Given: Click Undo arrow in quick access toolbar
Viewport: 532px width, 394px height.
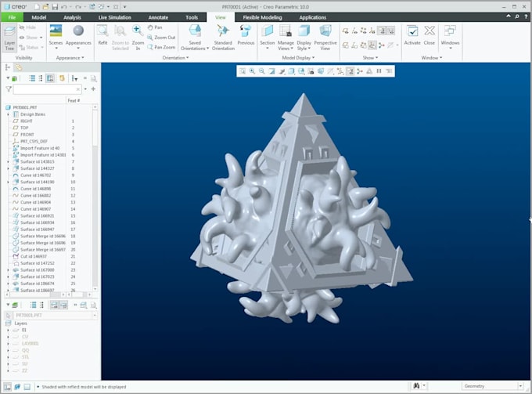Looking at the screenshot, I should click(64, 7).
